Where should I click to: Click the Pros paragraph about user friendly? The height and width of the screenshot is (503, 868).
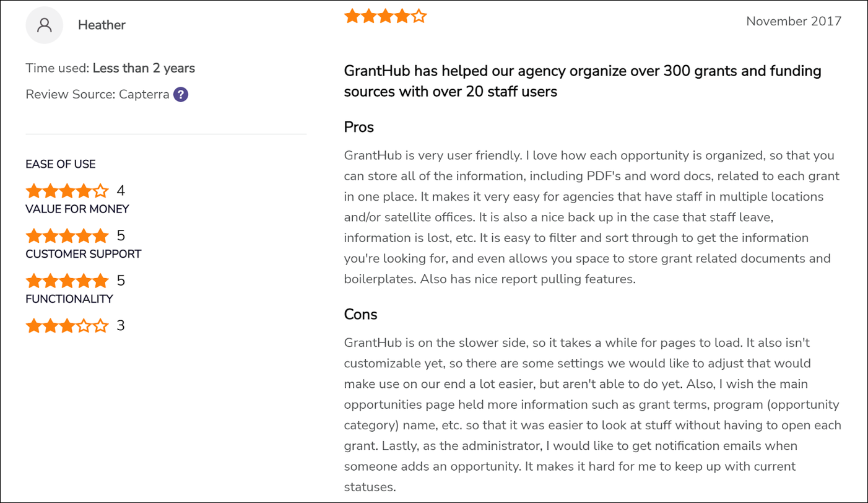(x=591, y=217)
